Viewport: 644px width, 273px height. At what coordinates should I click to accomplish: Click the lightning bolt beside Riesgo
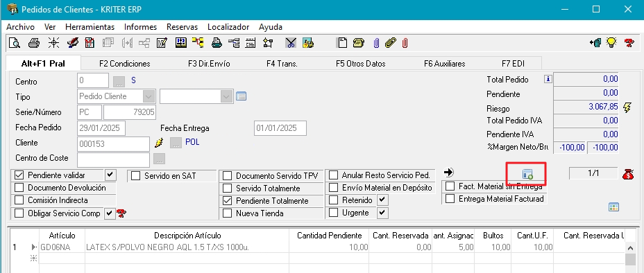(627, 108)
